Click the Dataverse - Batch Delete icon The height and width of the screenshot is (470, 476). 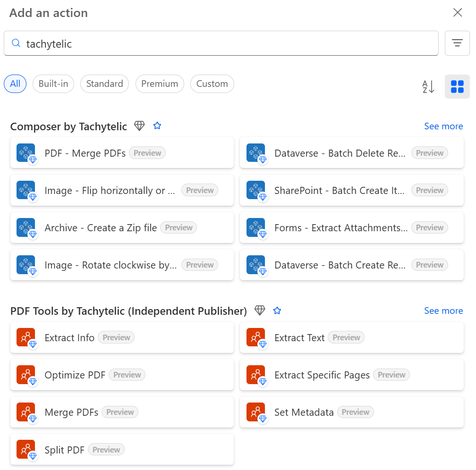pyautogui.click(x=256, y=153)
